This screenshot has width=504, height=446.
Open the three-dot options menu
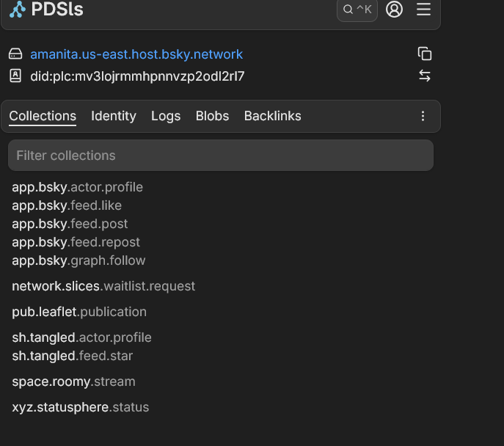[423, 116]
